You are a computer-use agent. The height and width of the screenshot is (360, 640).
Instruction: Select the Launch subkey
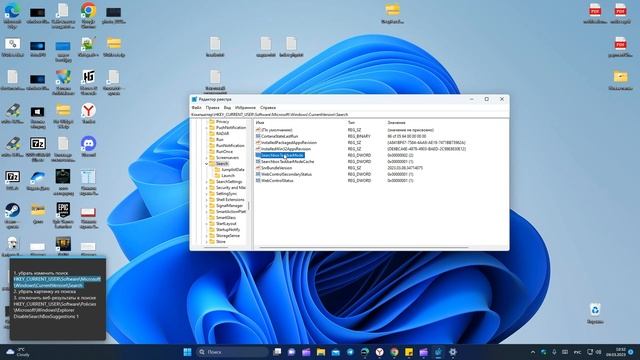point(228,176)
